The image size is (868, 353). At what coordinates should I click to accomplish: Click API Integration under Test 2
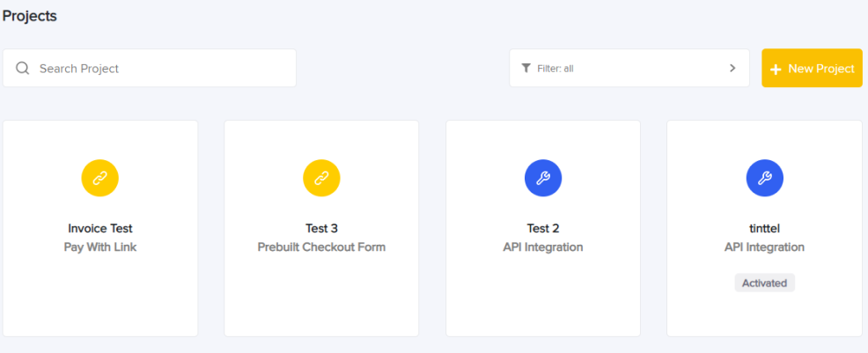pyautogui.click(x=543, y=246)
